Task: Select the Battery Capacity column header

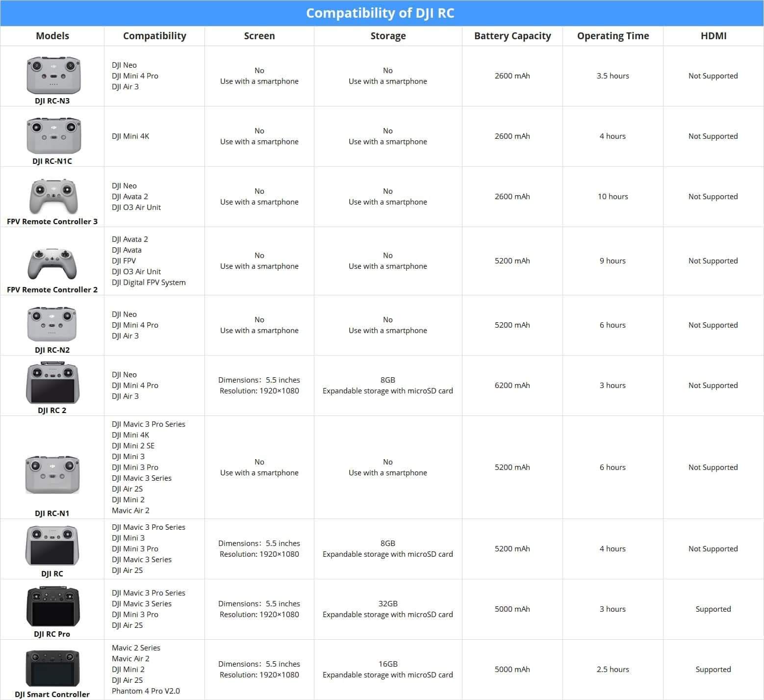Action: 512,36
